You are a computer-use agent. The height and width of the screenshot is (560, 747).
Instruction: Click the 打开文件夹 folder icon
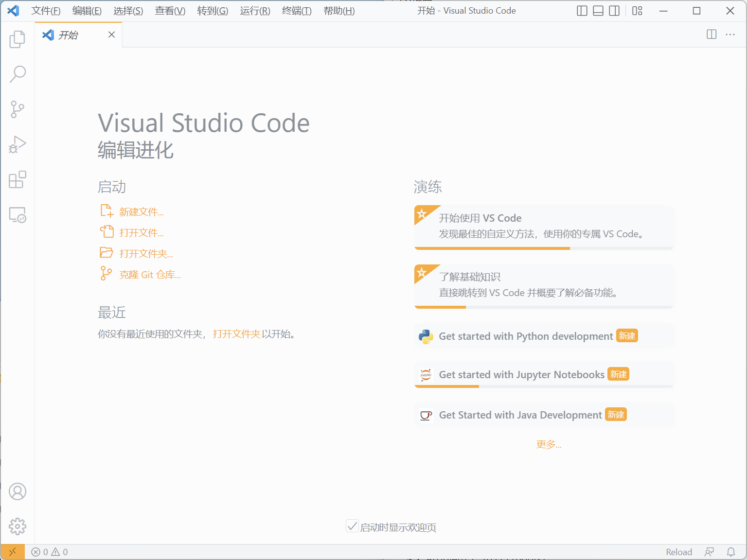point(107,252)
